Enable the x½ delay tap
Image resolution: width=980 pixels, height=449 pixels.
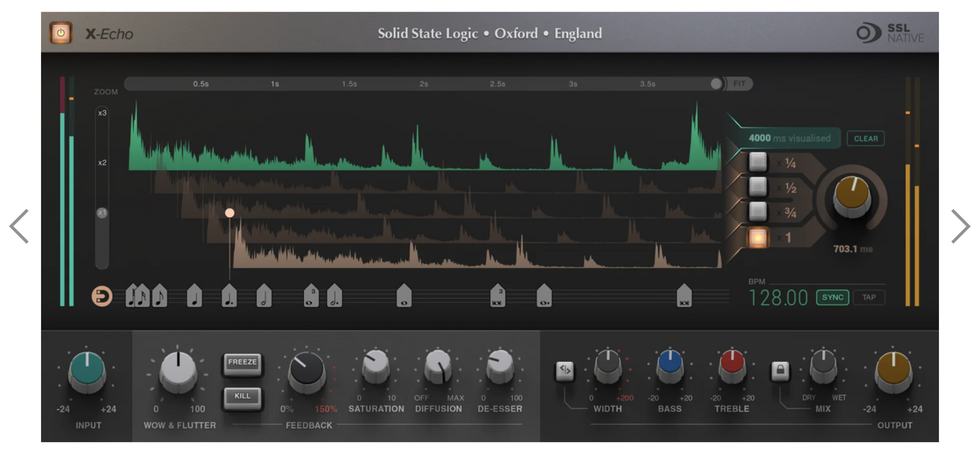click(758, 187)
